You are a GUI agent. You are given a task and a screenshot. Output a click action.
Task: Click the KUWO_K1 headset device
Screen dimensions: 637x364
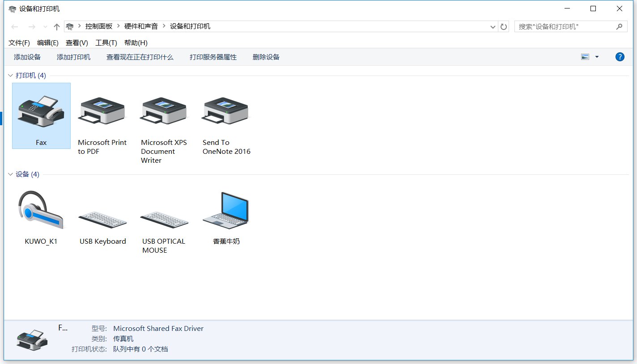[x=40, y=210]
